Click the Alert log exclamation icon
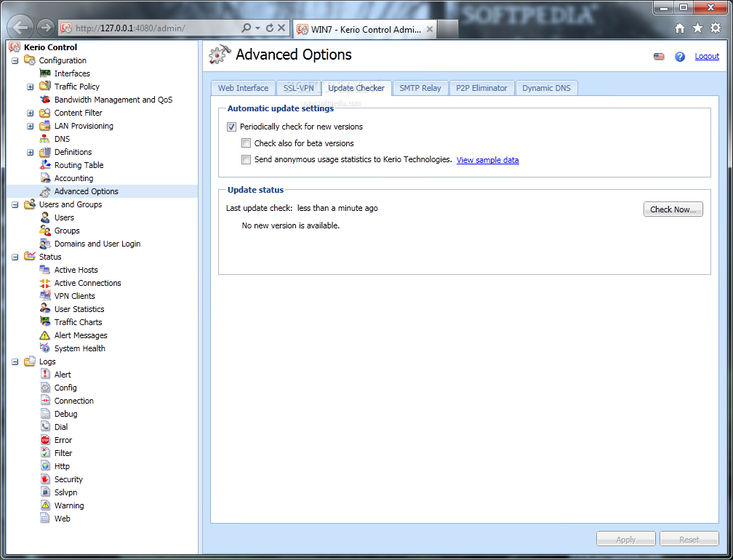Screen dimensions: 733x560 click(x=45, y=375)
